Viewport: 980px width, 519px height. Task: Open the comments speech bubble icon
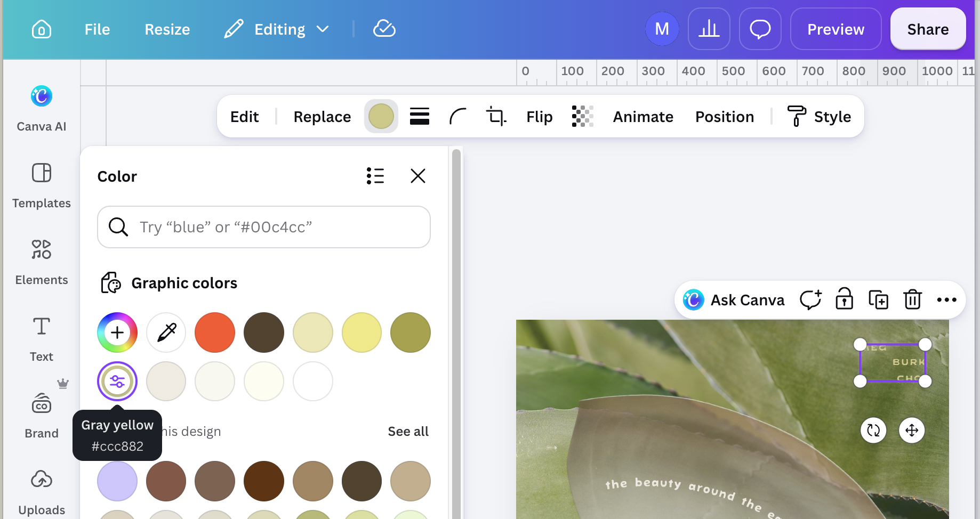(x=760, y=29)
